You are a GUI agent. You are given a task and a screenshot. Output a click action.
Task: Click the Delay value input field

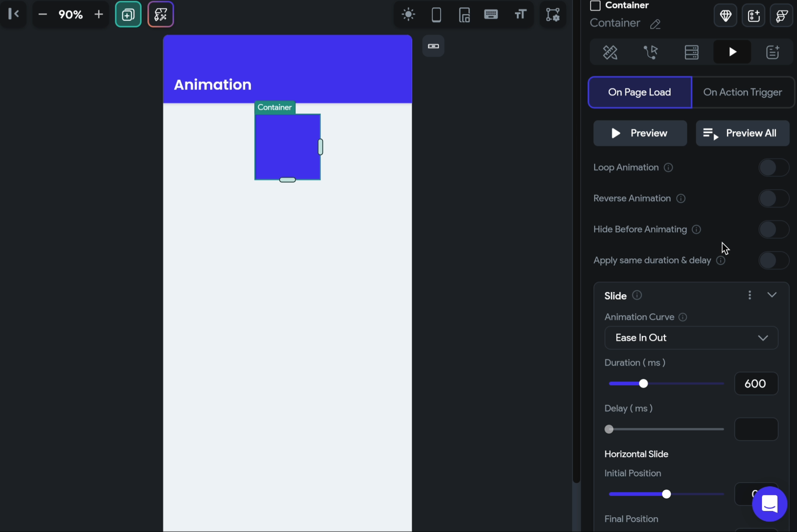(x=756, y=430)
